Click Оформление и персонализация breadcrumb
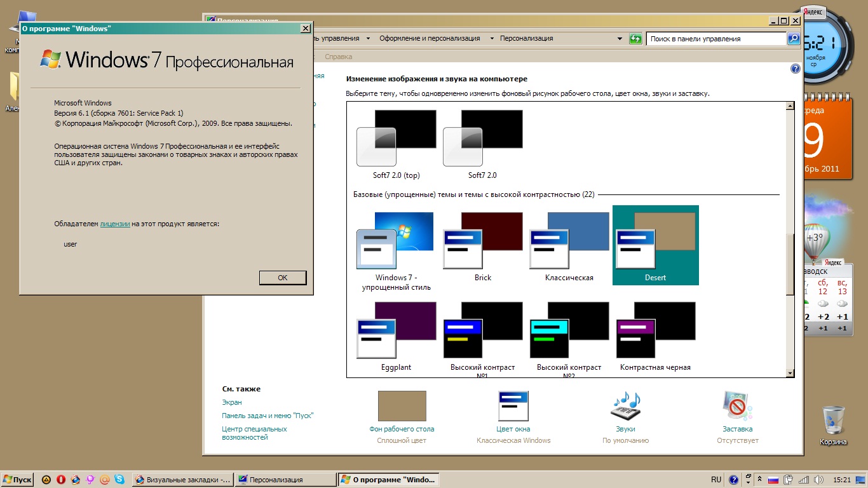868x488 pixels. [x=430, y=38]
